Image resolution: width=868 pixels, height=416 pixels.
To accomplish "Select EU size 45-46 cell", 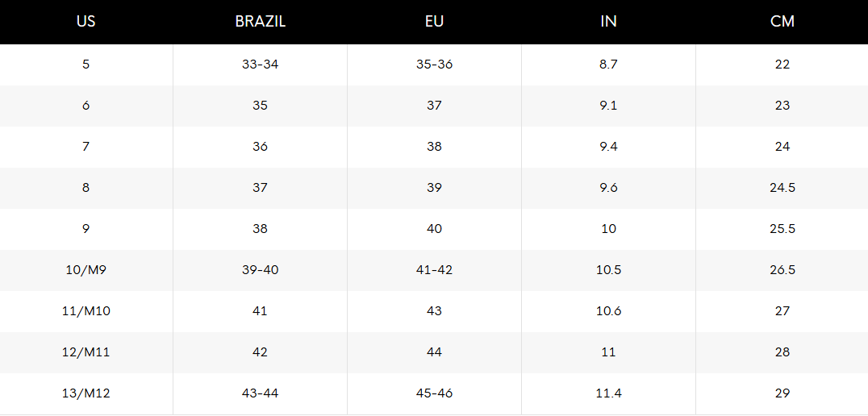I will point(434,393).
